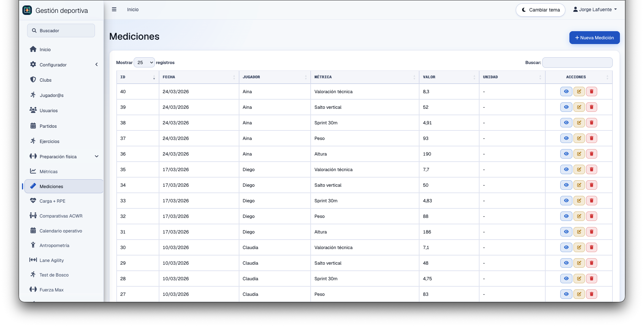View measurement row ID 40 eye icon

(566, 91)
